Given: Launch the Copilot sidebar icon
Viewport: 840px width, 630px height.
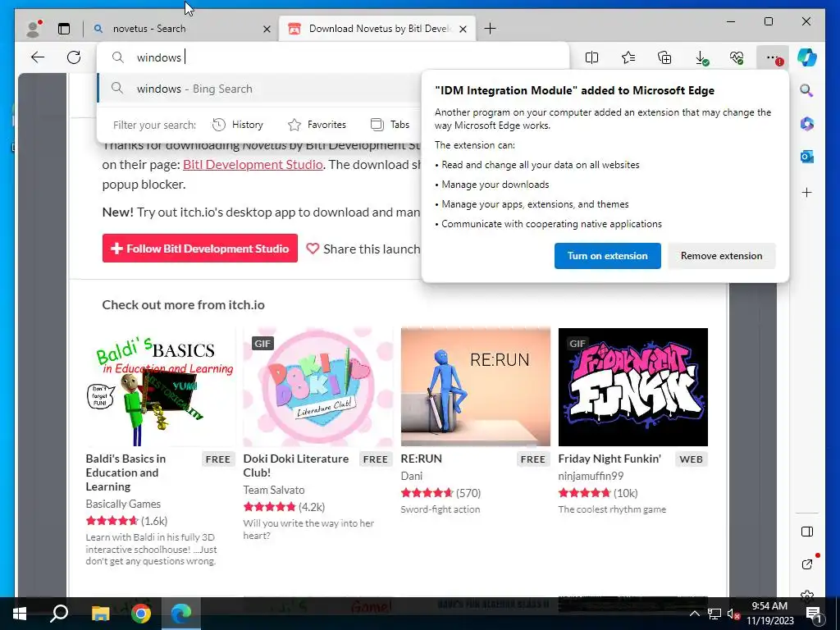Looking at the screenshot, I should (x=807, y=57).
